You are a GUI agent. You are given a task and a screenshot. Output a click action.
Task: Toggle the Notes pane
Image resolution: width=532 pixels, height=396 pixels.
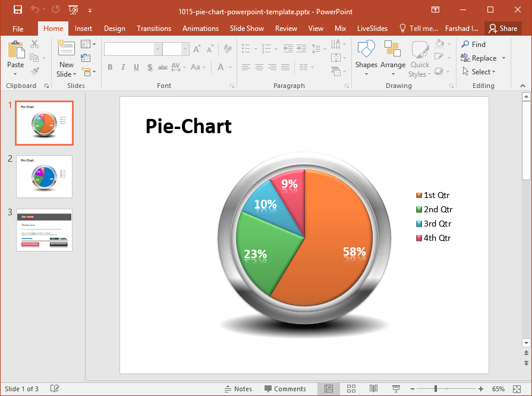pos(238,389)
